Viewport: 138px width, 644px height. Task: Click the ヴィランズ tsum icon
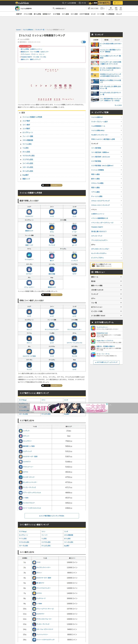coord(52,241)
